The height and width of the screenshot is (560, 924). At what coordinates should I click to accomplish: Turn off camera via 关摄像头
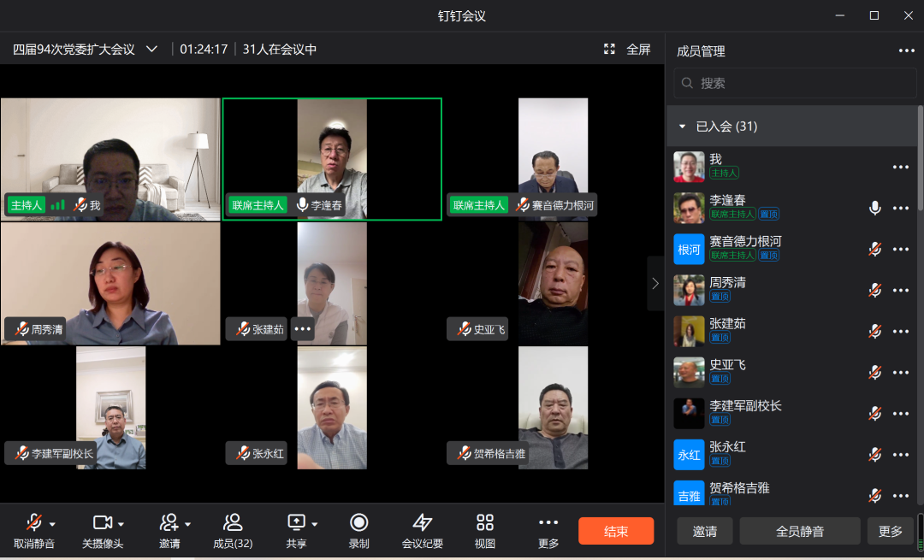pyautogui.click(x=103, y=531)
